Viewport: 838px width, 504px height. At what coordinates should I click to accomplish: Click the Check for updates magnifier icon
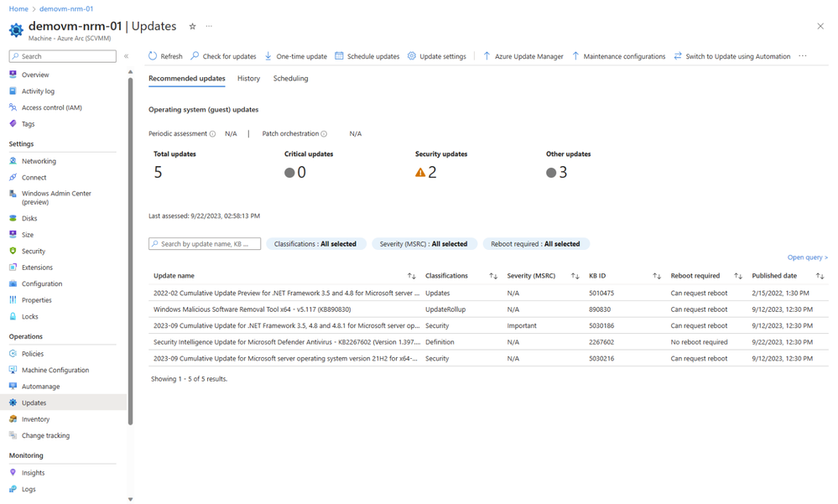click(x=195, y=56)
